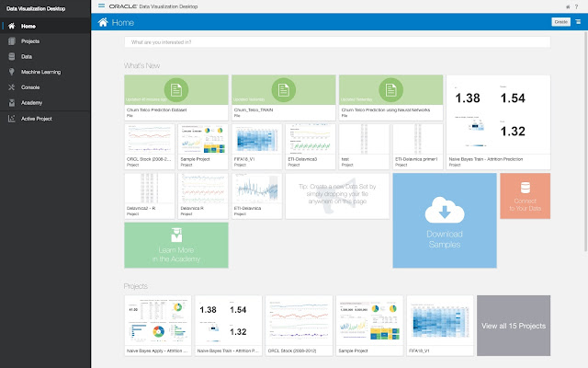Screen dimensions: 588x368
Task: Open the Academy icon in sidebar
Action: pos(12,102)
